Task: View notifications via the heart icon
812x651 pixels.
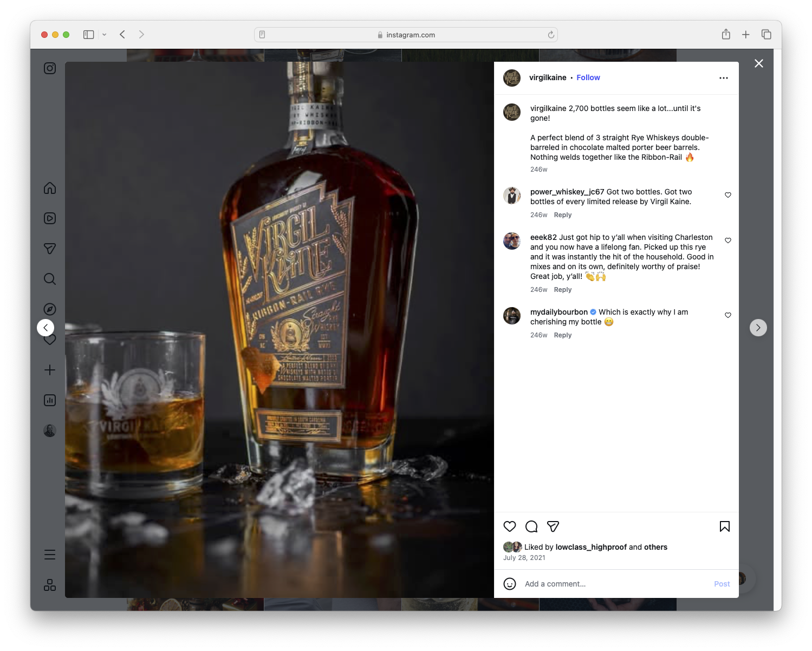Action: pos(49,340)
